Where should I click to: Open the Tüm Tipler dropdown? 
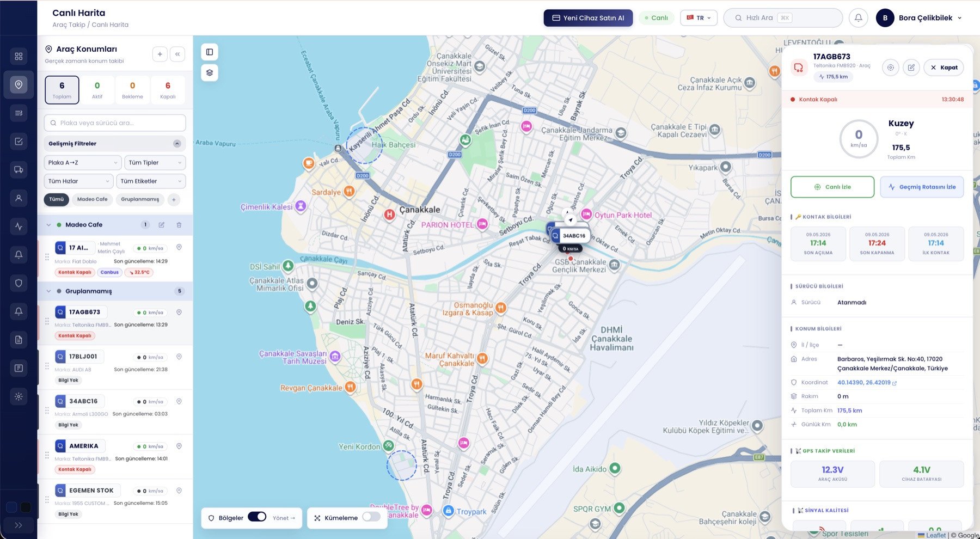coord(155,163)
